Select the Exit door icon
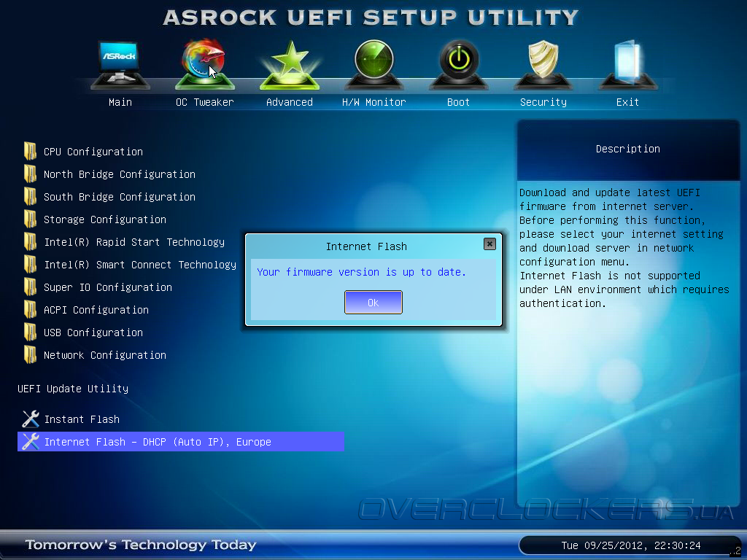 click(628, 65)
